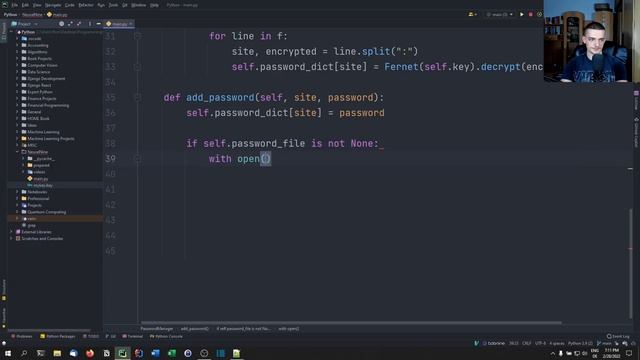The width and height of the screenshot is (640, 360).
Task: Click the CRLF line separator status entry
Action: [527, 343]
